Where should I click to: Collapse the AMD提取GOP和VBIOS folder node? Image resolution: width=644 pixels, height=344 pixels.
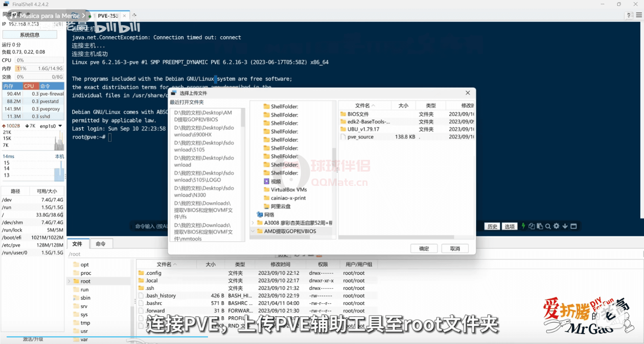click(x=253, y=231)
